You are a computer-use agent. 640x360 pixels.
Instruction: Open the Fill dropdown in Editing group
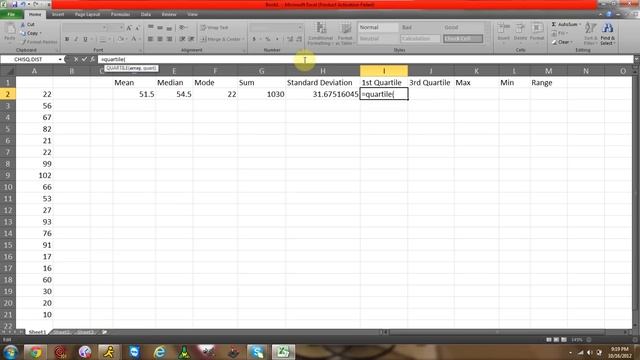tap(560, 33)
